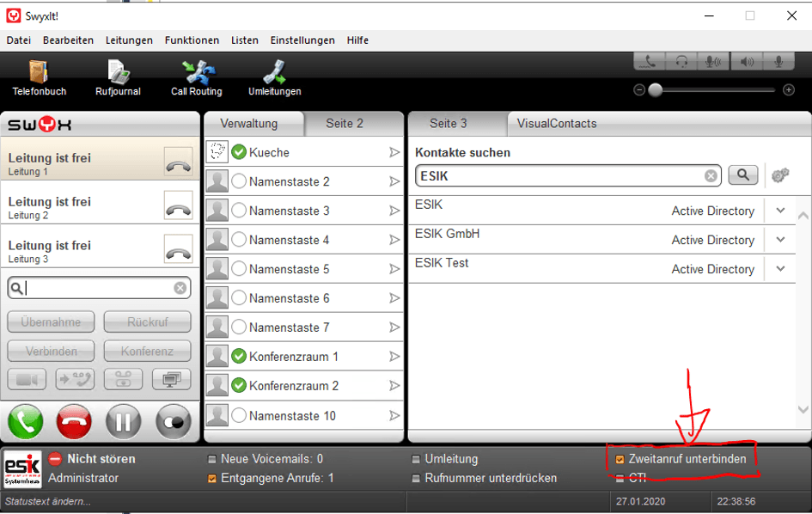
Task: Click the Rückruf button
Action: tap(147, 321)
